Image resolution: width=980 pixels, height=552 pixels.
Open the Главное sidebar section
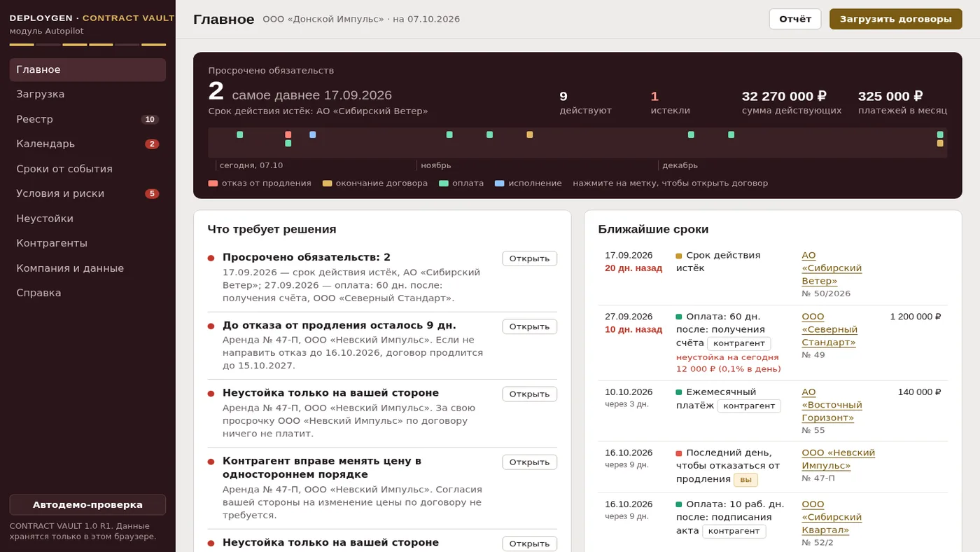87,70
